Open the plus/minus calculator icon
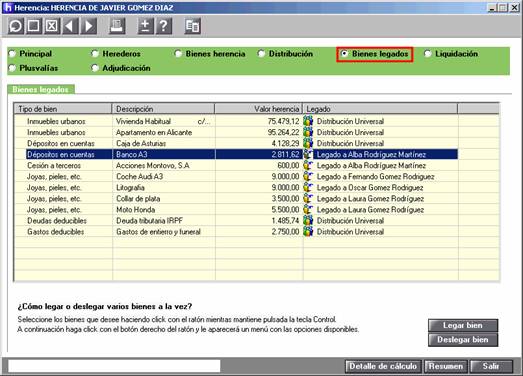The height and width of the screenshot is (376, 523). 145,26
